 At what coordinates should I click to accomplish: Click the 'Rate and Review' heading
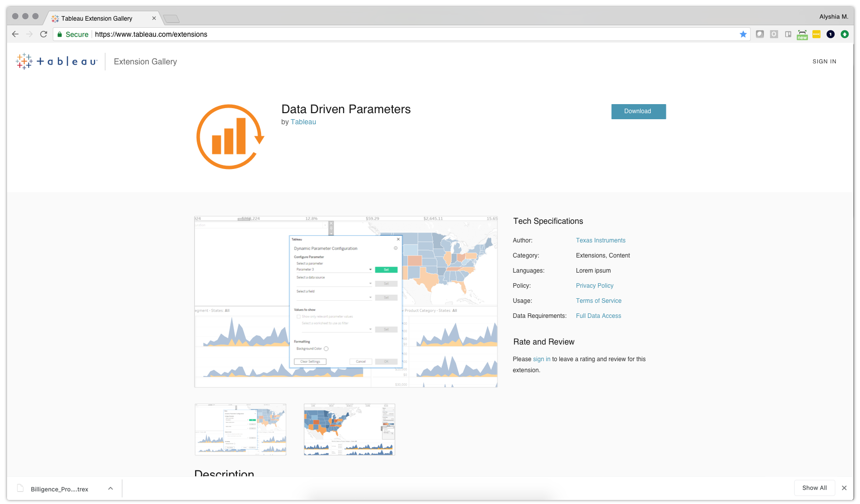pos(544,342)
